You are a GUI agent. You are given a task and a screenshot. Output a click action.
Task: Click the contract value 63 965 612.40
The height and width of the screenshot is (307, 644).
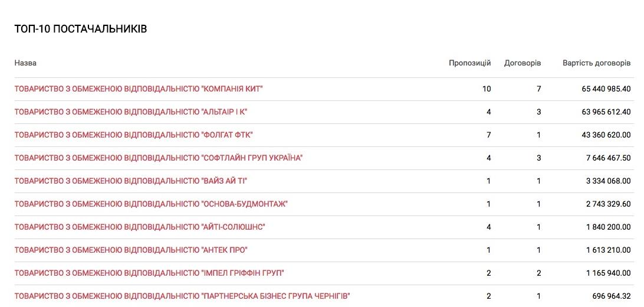[x=606, y=112]
